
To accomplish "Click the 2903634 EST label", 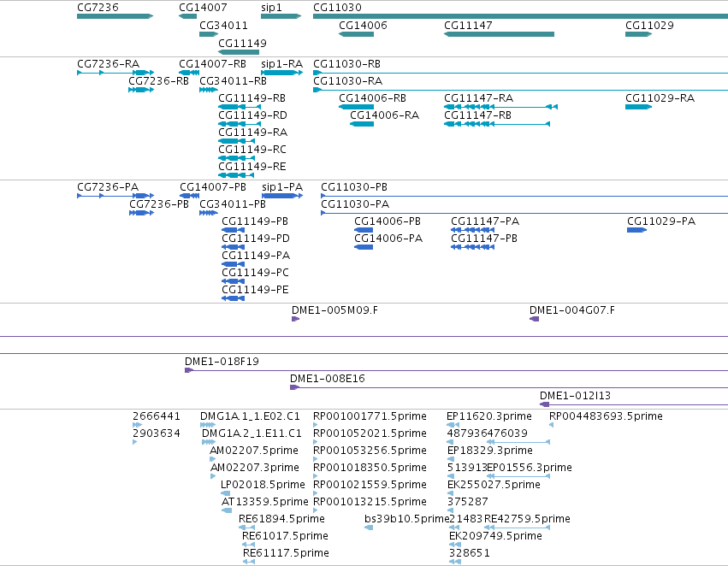I will [x=157, y=433].
